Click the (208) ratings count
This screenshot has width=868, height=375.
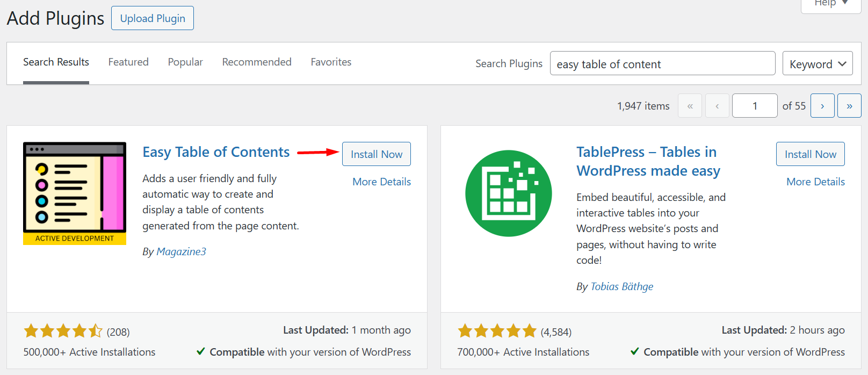[118, 332]
